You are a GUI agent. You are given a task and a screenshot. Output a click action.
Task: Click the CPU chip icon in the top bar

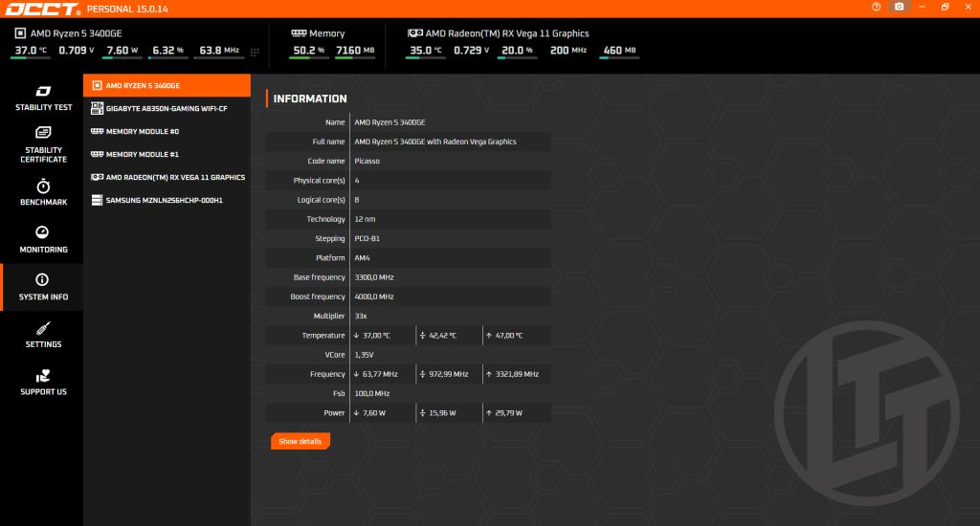[x=20, y=33]
